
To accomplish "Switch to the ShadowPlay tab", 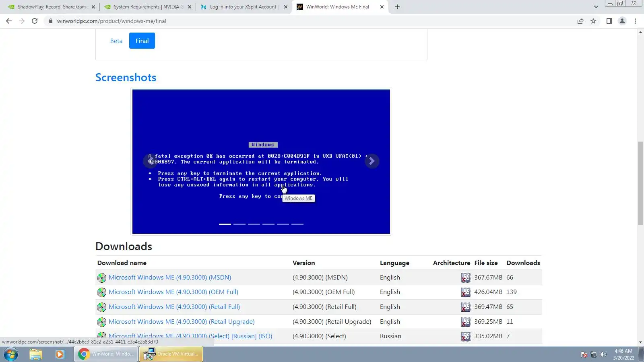I will 52,7.
